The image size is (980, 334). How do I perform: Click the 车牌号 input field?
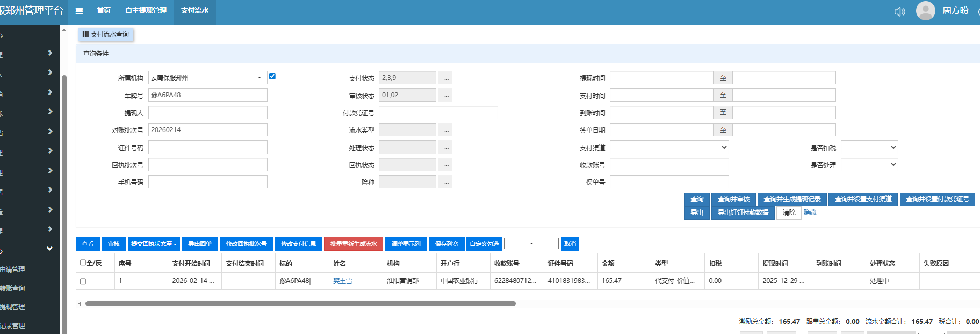pos(207,96)
